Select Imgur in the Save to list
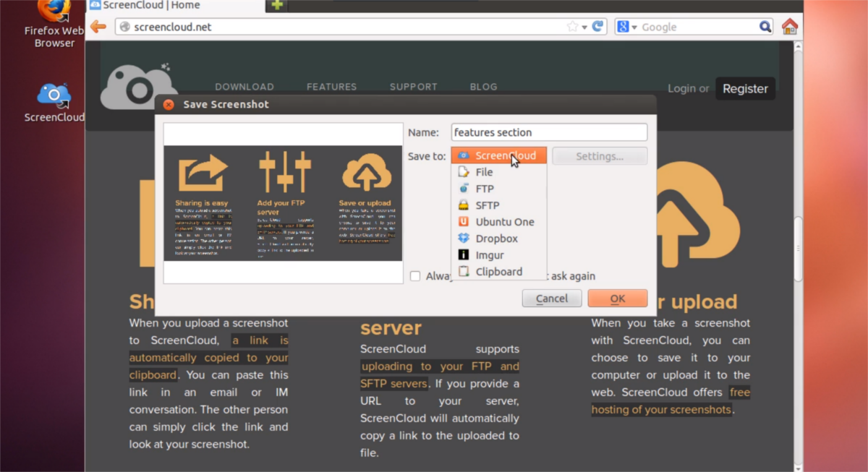 coord(499,255)
